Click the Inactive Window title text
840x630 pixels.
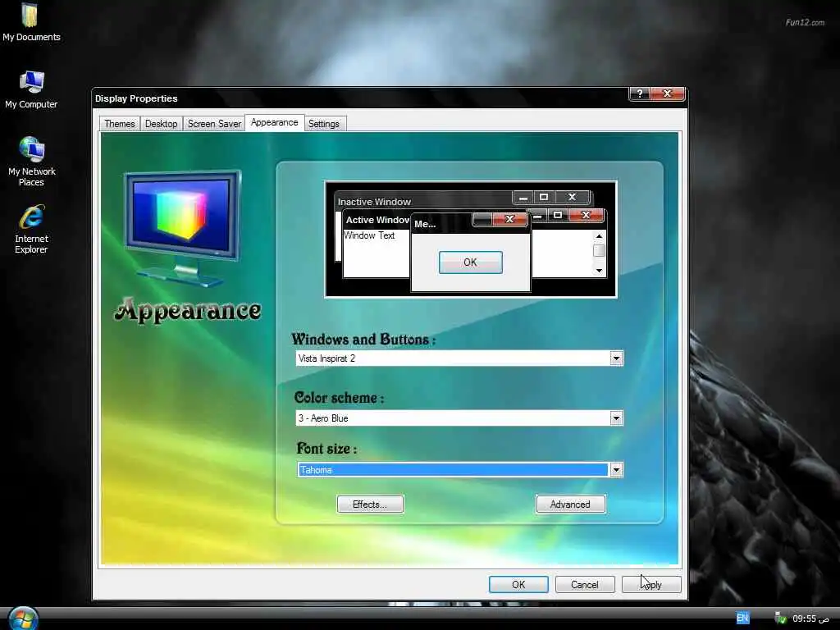tap(374, 202)
